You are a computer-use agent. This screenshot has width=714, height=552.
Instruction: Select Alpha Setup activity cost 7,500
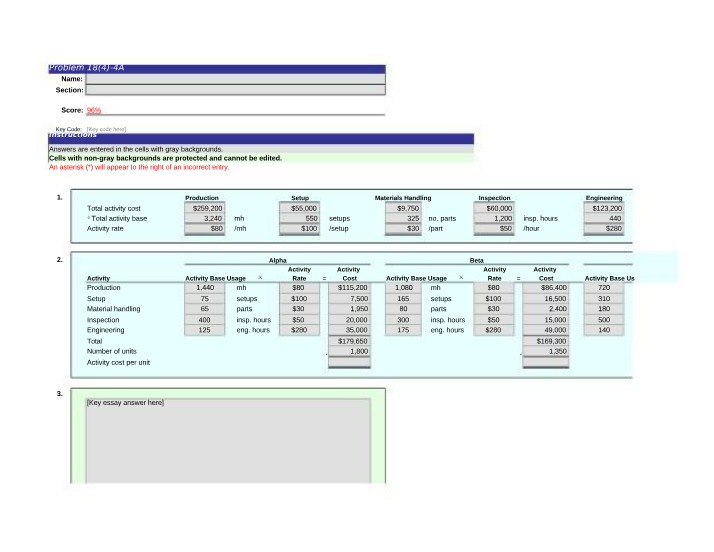(349, 299)
